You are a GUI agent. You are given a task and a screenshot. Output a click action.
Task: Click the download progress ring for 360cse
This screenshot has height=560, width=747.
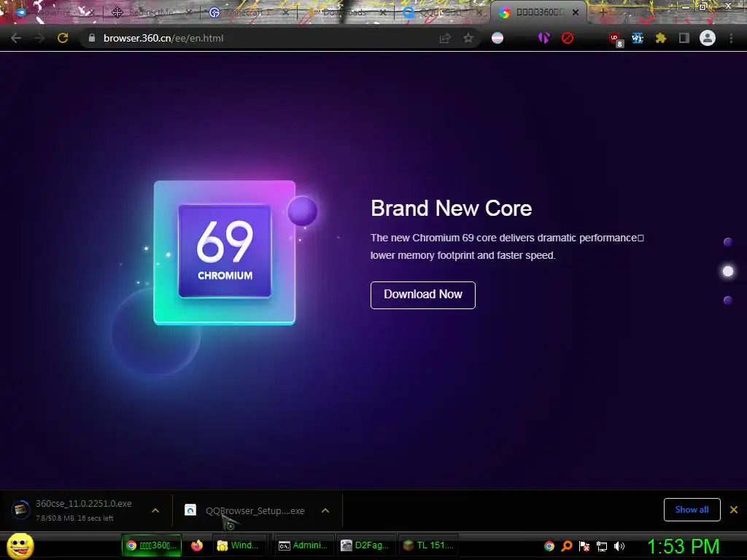(20, 510)
